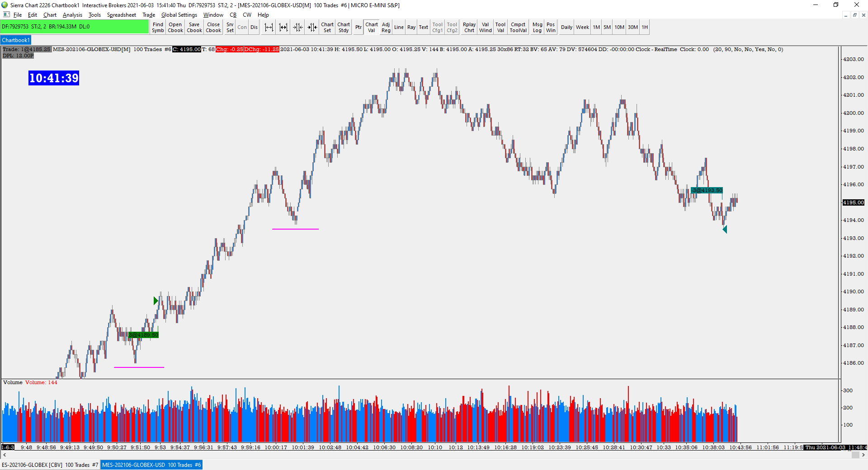
Task: Open the Chart menu
Action: pyautogui.click(x=50, y=15)
